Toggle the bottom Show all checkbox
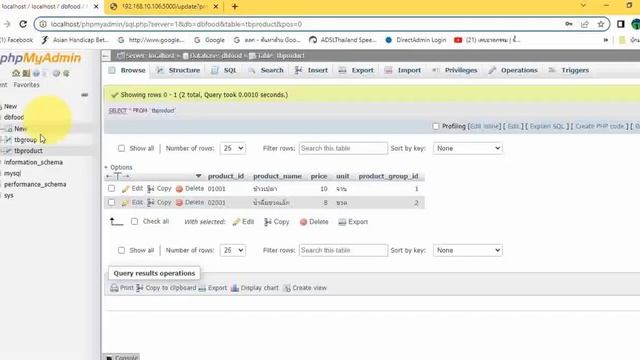Image resolution: width=640 pixels, height=360 pixels. (x=121, y=250)
